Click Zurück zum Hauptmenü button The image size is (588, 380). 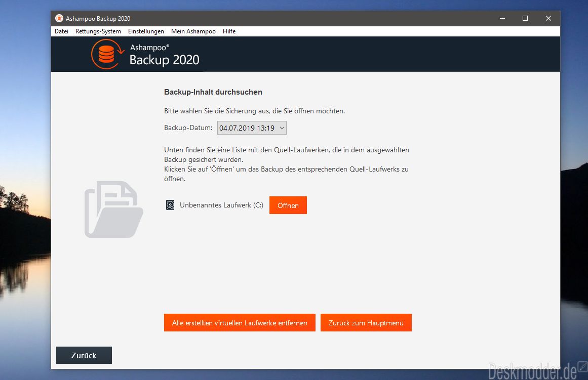[366, 323]
